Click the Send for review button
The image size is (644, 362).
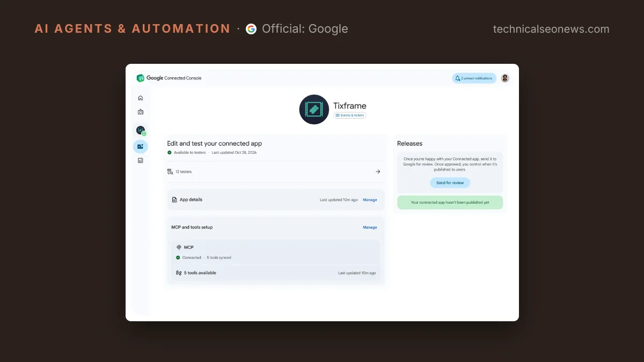coord(450,183)
